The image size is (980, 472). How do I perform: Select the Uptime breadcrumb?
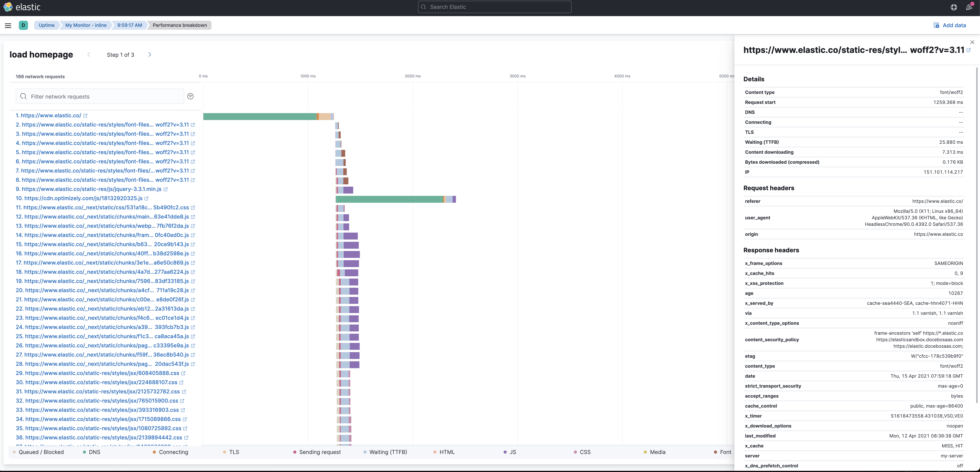pyautogui.click(x=46, y=25)
